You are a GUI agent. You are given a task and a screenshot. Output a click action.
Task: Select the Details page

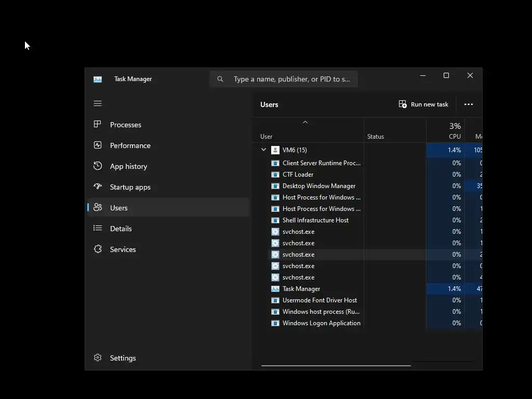click(x=168, y=229)
